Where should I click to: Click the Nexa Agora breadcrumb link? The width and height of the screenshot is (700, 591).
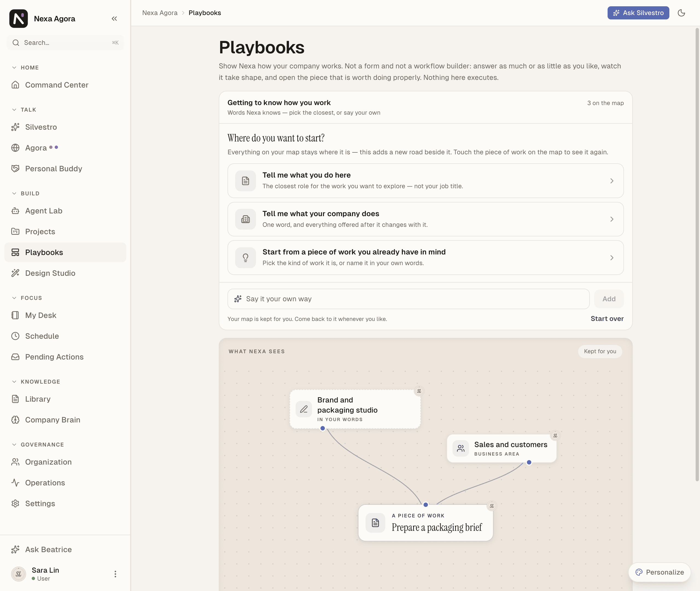pos(160,13)
